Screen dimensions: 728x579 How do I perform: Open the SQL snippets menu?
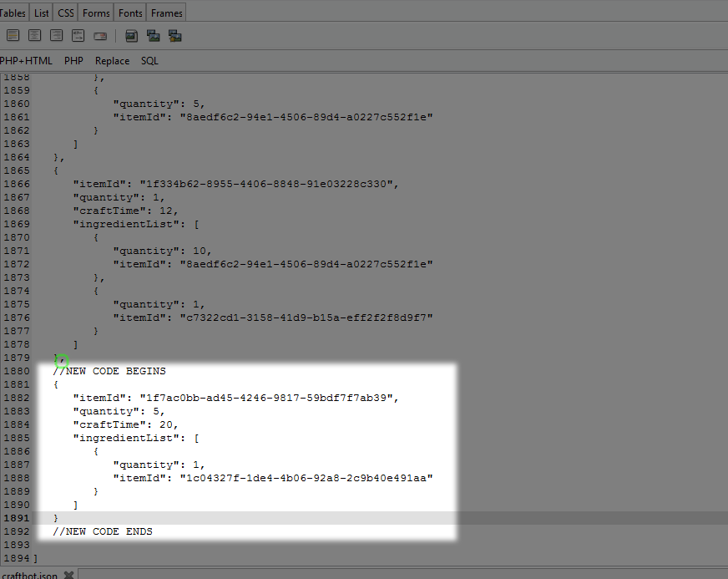point(149,61)
